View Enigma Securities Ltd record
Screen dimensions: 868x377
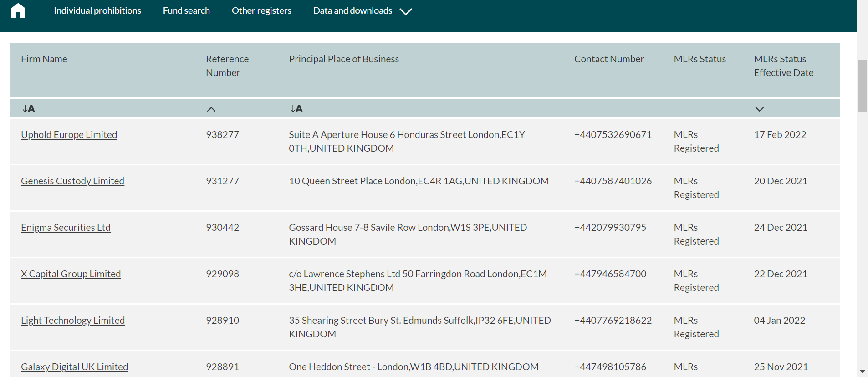pyautogui.click(x=66, y=228)
